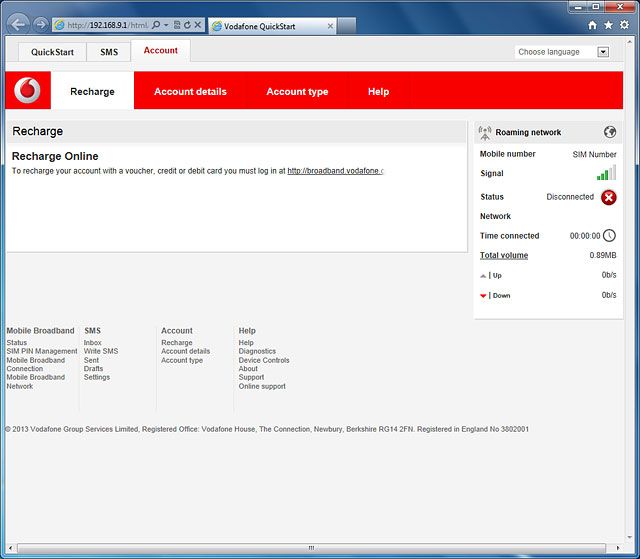Open the Account type section
The width and height of the screenshot is (640, 559).
(x=297, y=91)
